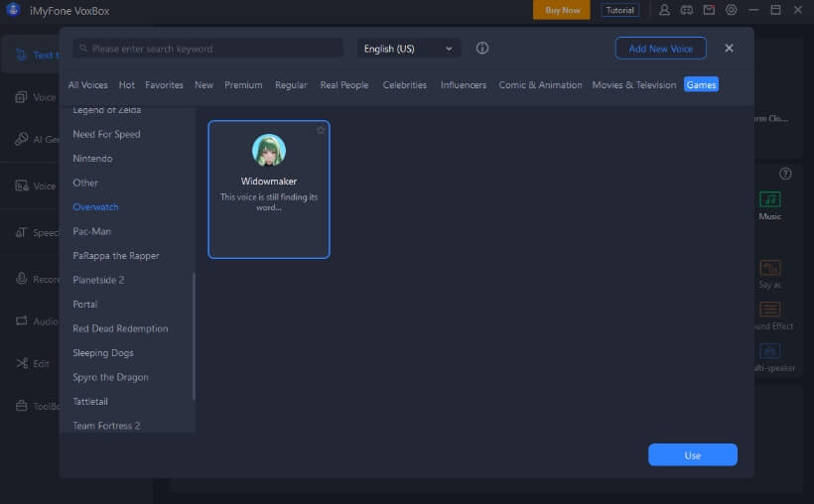This screenshot has width=814, height=504.
Task: Select the Games tab
Action: (701, 84)
